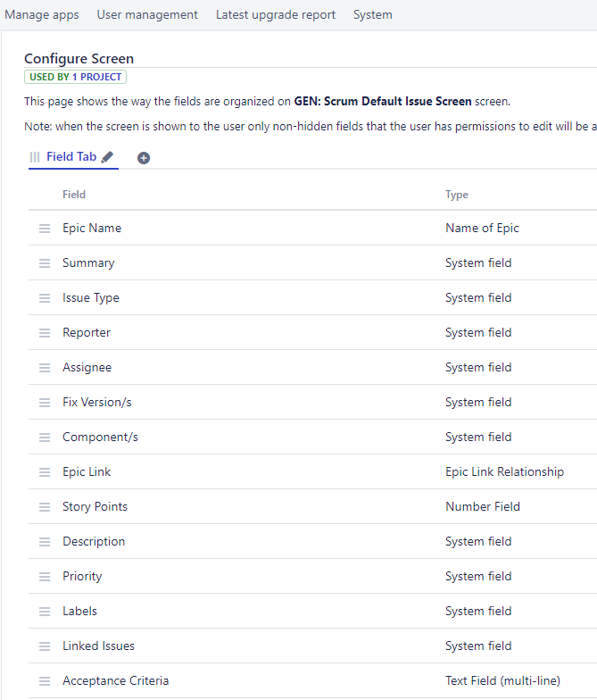Select the Component/s field name
597x700 pixels.
[100, 437]
